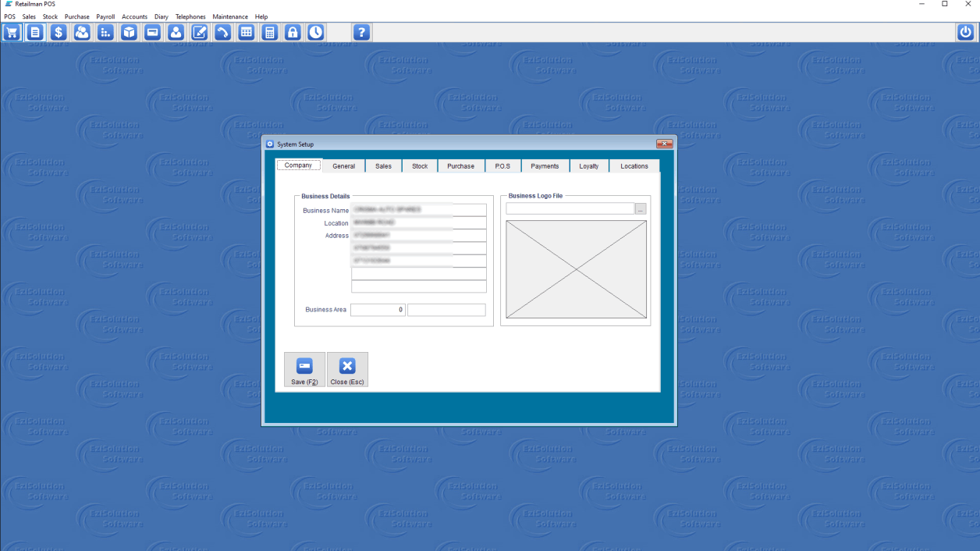
Task: Switch to the Purchase tab in System Setup
Action: (460, 166)
